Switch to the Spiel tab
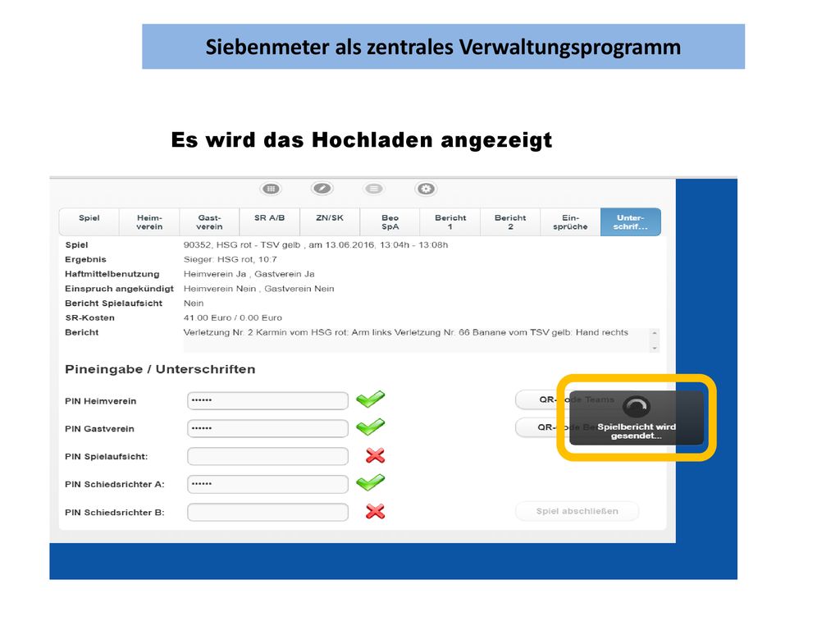The image size is (840, 630). [89, 221]
